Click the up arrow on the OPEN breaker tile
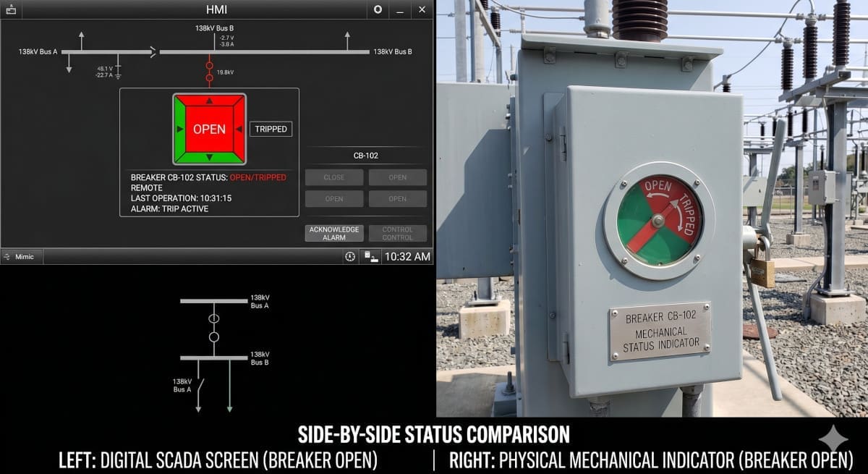This screenshot has width=868, height=474. tap(210, 101)
